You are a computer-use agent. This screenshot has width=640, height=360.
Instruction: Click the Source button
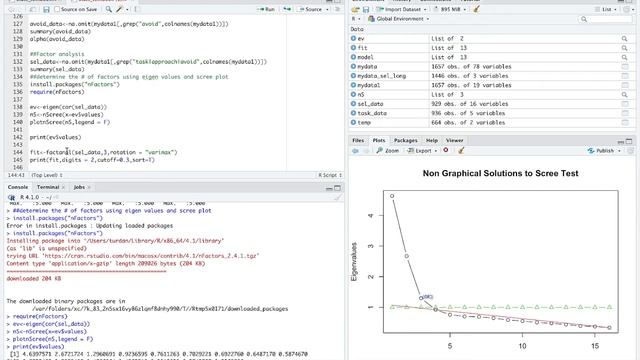[310, 9]
